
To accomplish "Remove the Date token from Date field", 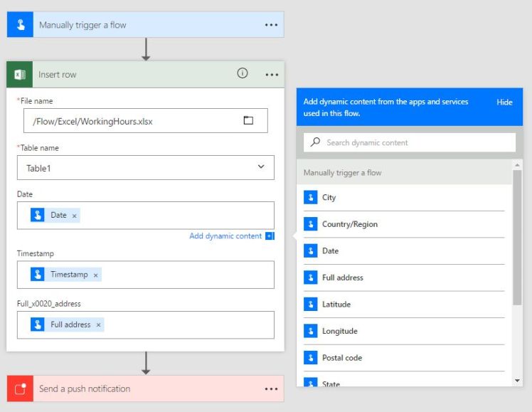I will click(x=75, y=216).
